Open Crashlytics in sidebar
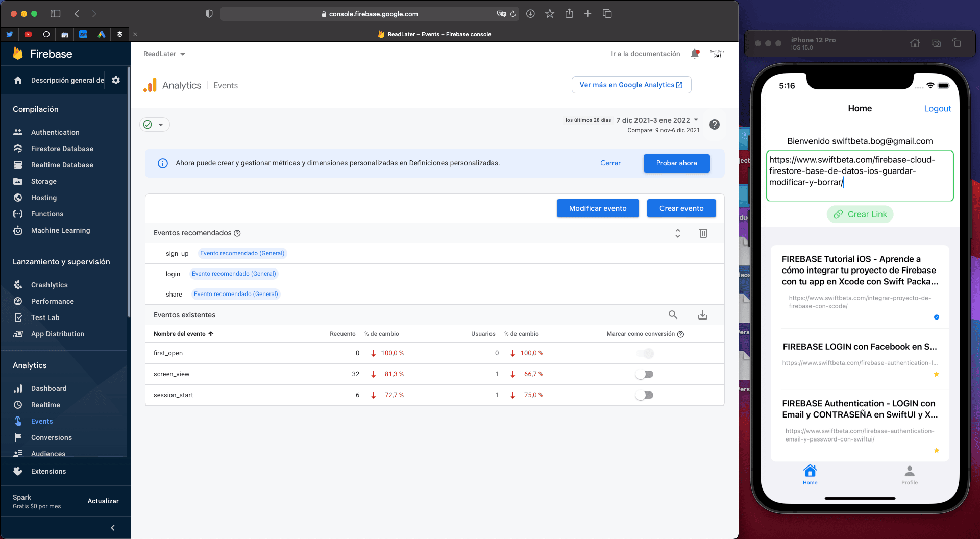The height and width of the screenshot is (539, 980). tap(50, 285)
